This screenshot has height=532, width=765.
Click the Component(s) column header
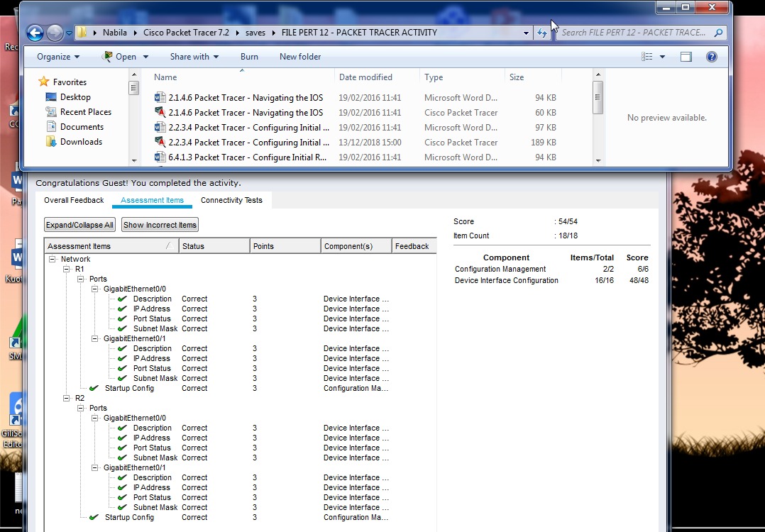(x=356, y=246)
